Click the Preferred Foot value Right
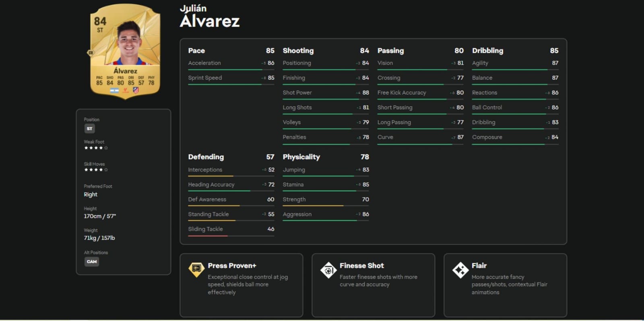This screenshot has height=321, width=644. pos(90,194)
